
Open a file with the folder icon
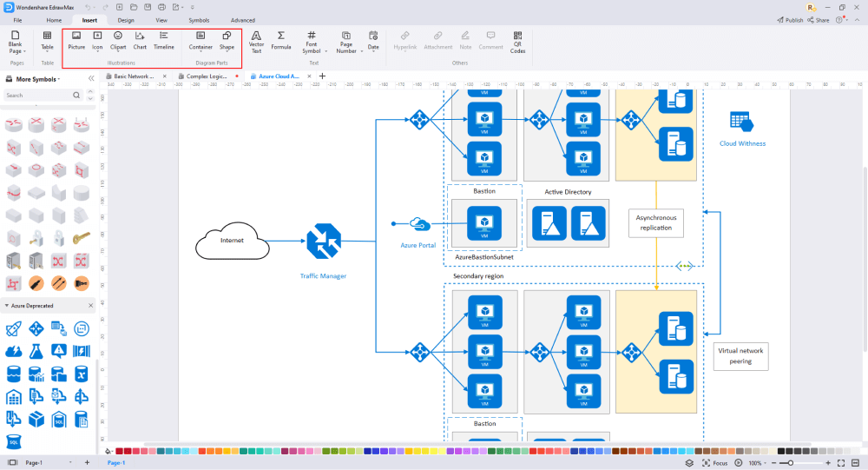pos(134,7)
